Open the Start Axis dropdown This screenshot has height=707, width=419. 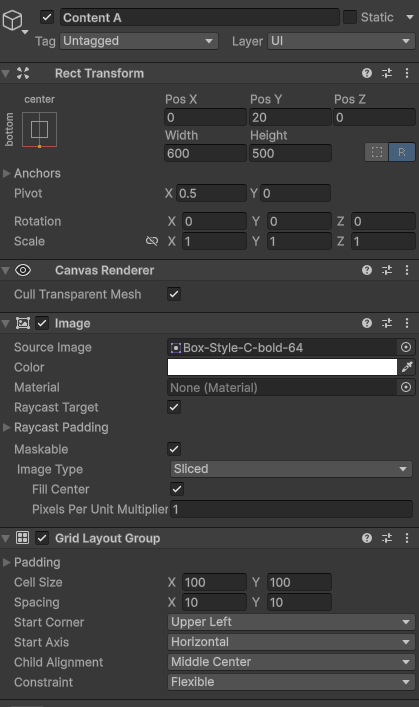(x=291, y=642)
